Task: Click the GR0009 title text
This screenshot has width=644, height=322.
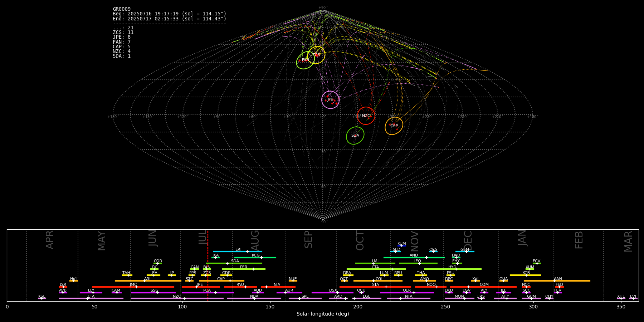Action: click(x=122, y=9)
